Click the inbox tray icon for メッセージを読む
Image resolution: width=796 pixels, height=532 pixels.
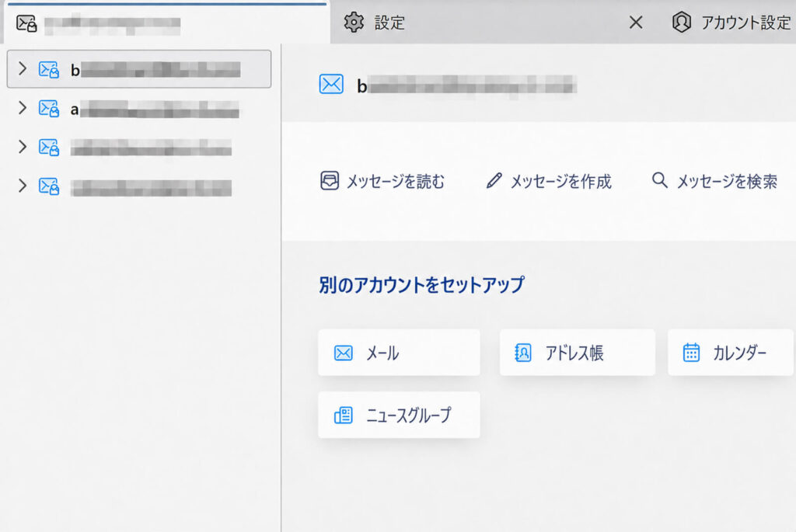pos(330,180)
